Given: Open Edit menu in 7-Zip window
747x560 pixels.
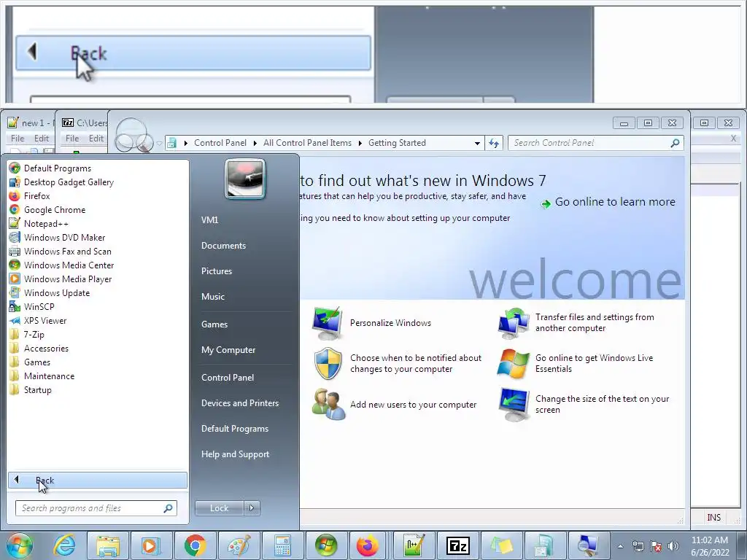Looking at the screenshot, I should coord(96,138).
